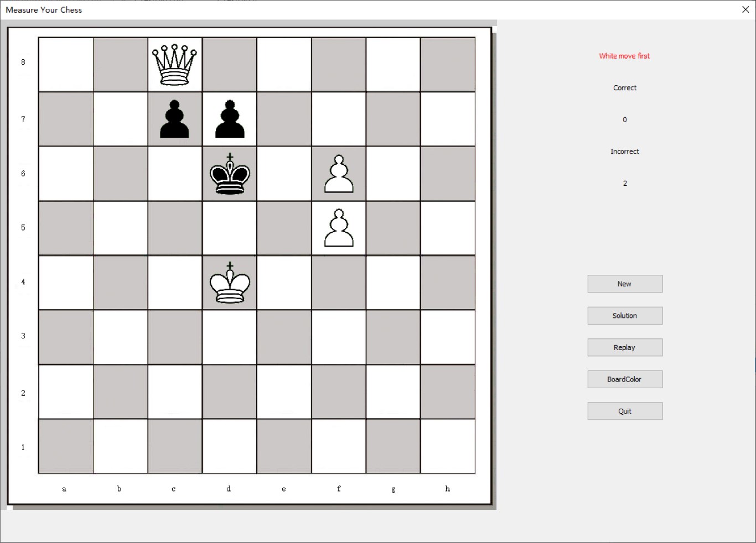Show the Solution
The height and width of the screenshot is (543, 756).
(x=625, y=316)
